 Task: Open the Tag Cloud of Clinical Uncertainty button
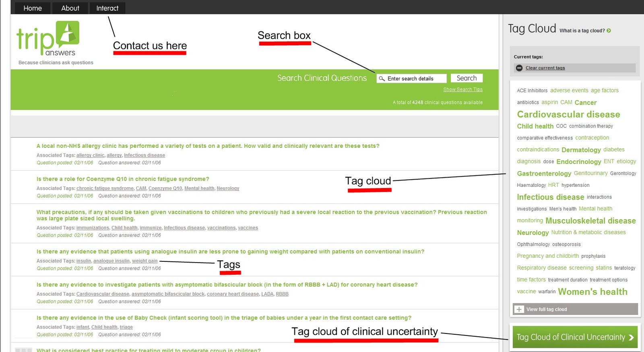point(571,337)
